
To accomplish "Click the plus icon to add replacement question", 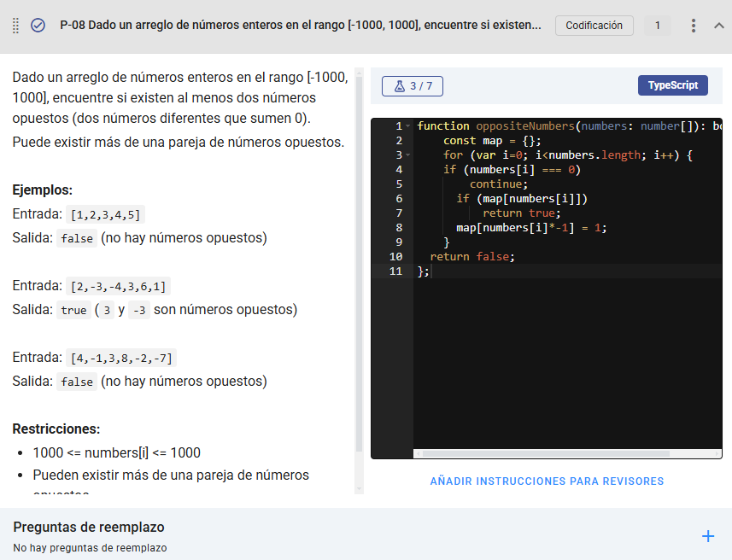I will 708,536.
